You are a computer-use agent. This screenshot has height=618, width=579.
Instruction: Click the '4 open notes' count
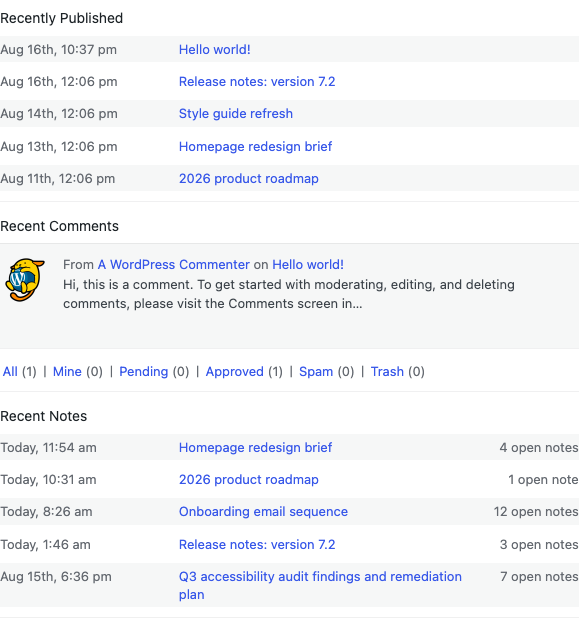coord(539,448)
